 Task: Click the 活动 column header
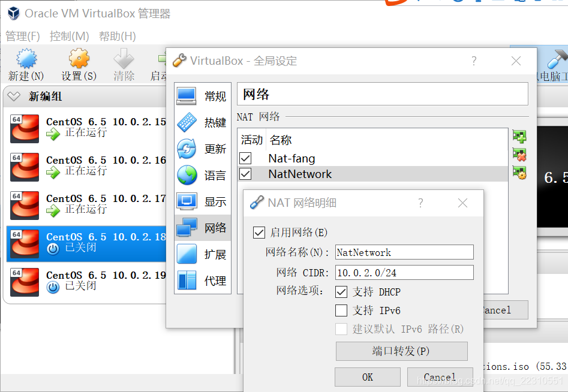click(252, 140)
